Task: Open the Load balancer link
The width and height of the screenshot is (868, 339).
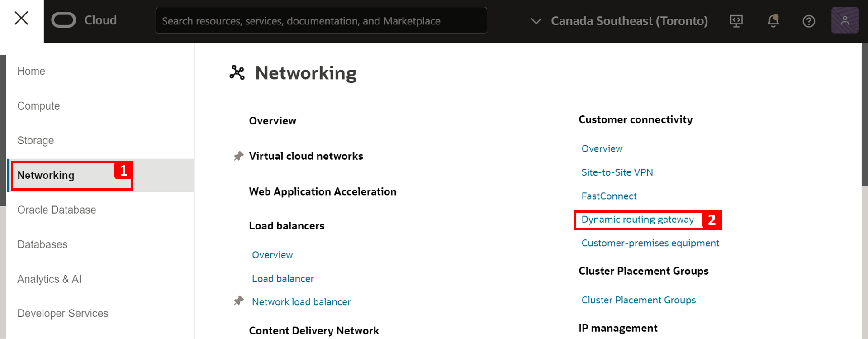Action: (x=283, y=278)
